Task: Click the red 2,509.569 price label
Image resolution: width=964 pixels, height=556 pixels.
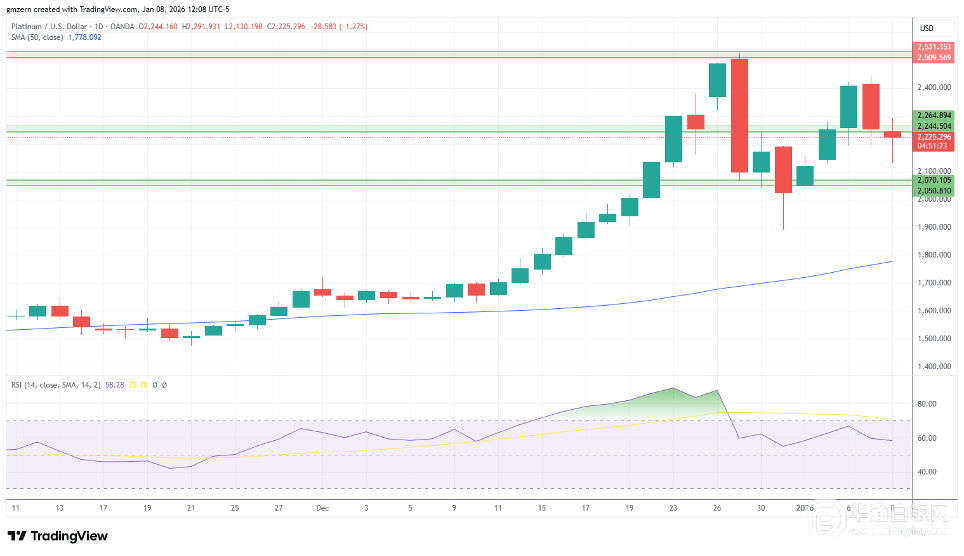Action: (934, 57)
